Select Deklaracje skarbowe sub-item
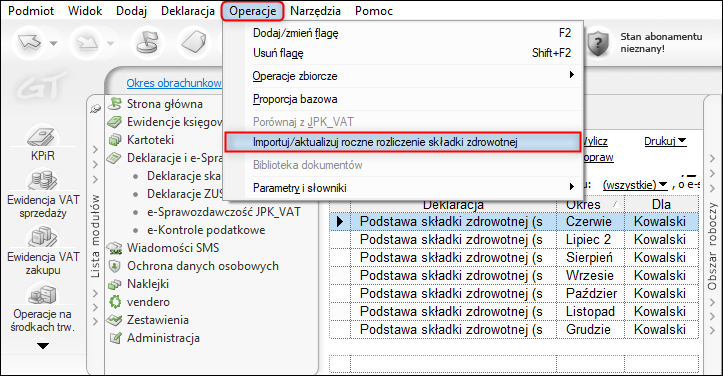 coord(184,176)
